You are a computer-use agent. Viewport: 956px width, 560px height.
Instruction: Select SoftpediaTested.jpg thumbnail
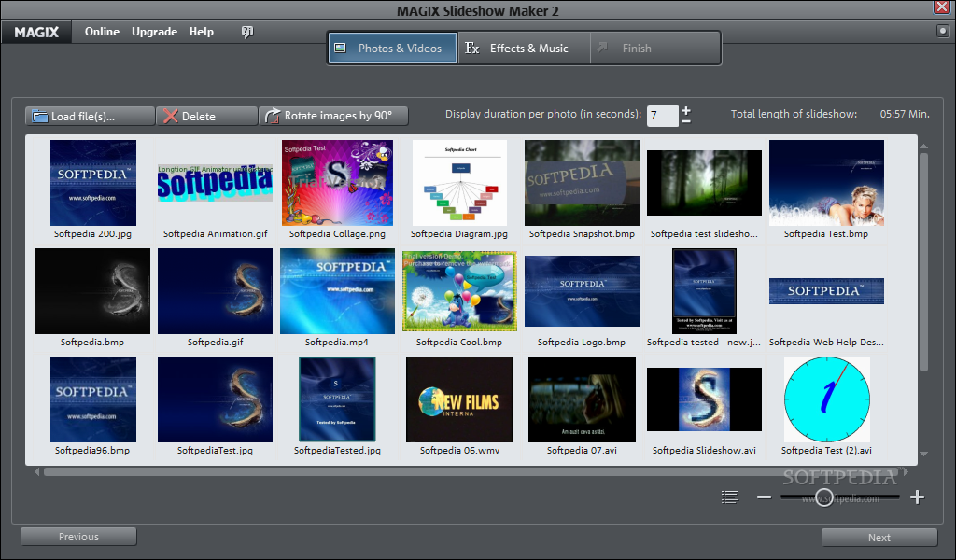pyautogui.click(x=337, y=399)
